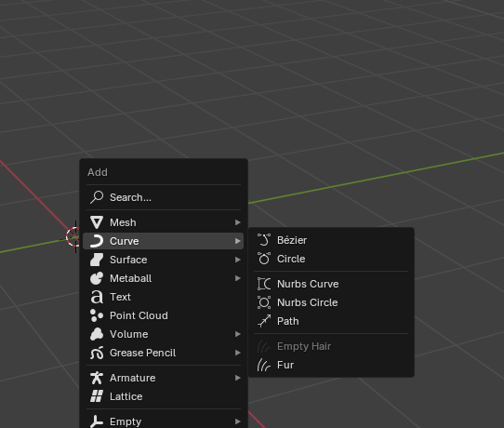Click the Search... field in Add menu
This screenshot has height=428, width=504.
tap(164, 197)
